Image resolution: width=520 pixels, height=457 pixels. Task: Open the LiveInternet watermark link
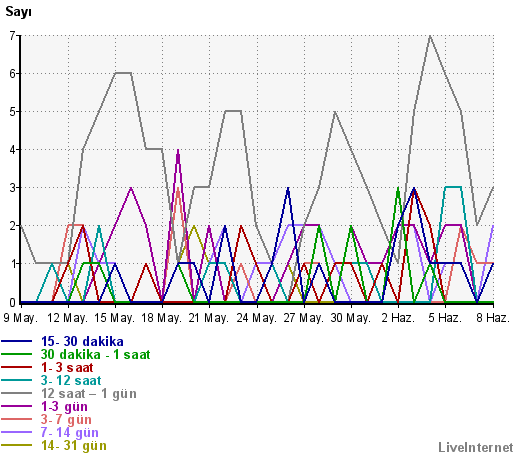476,447
